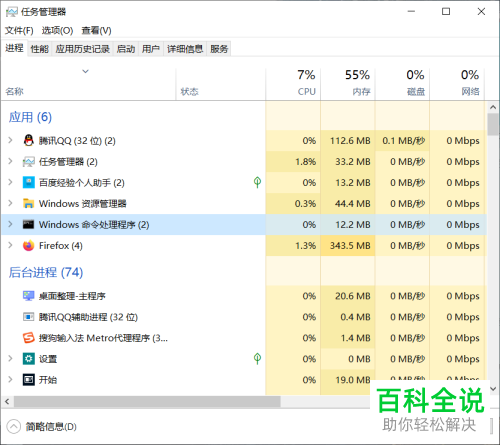Expand the 设置 background process
Image resolution: width=500 pixels, height=445 pixels.
tap(10, 359)
